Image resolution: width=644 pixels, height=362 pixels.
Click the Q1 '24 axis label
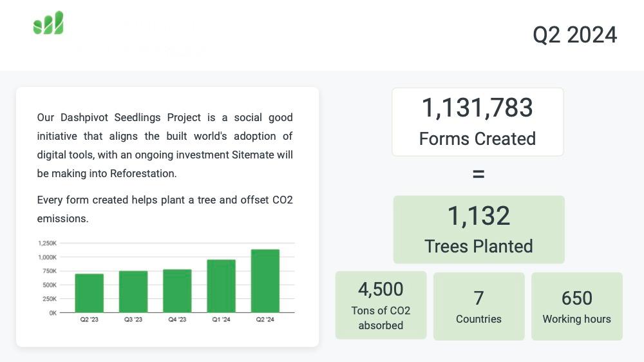[x=221, y=319]
